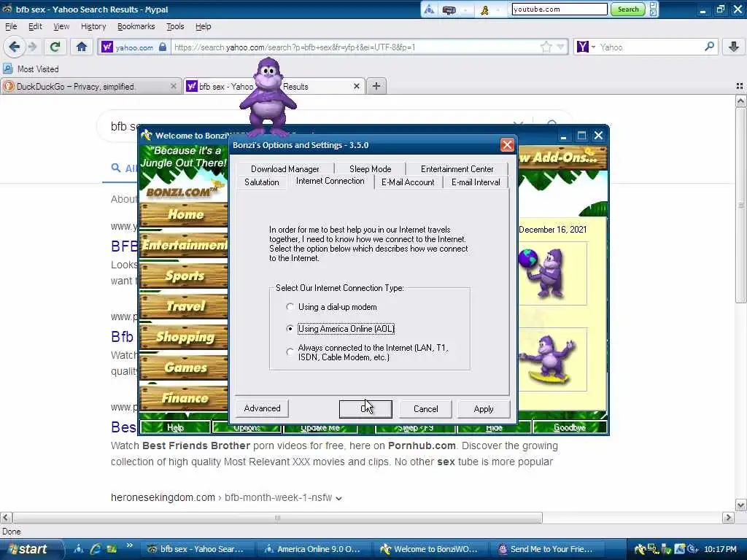Viewport: 747px width, 560px height.
Task: Click the Cancel button
Action: [x=425, y=408]
